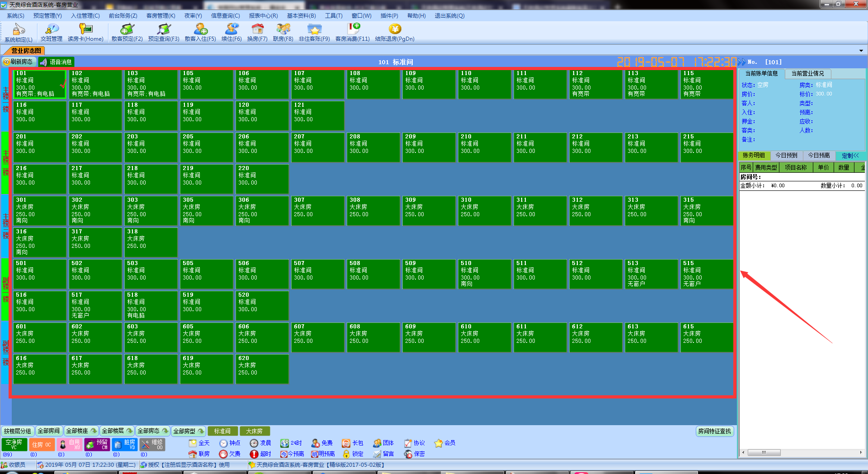Click the 全天 legend icon

click(x=193, y=443)
